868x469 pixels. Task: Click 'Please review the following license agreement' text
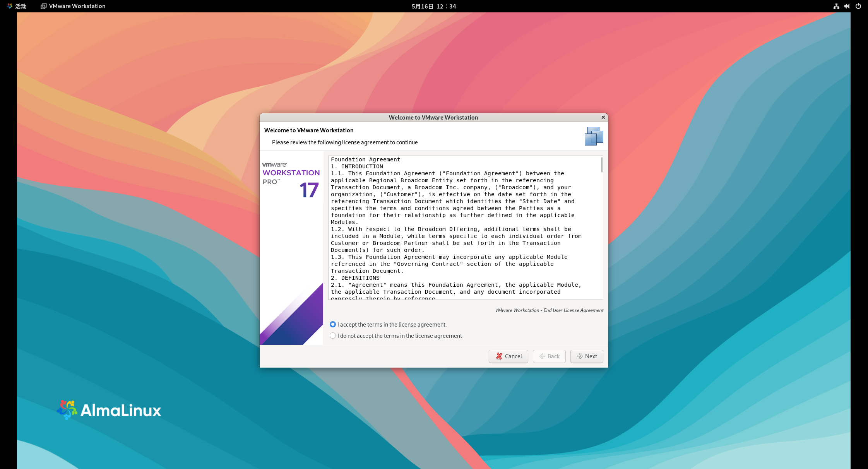[x=345, y=142]
